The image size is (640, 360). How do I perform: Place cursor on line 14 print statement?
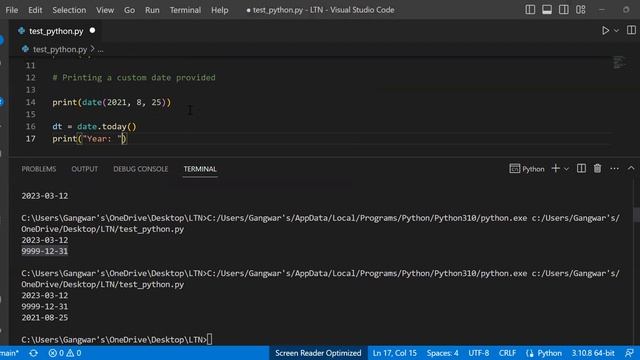point(111,102)
